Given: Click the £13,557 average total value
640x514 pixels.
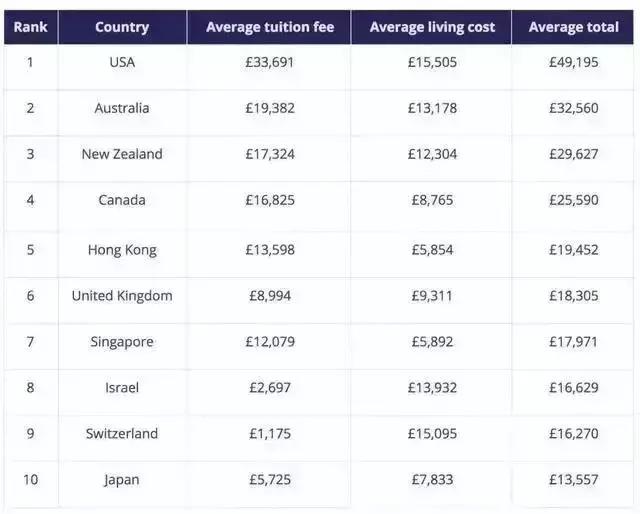Looking at the screenshot, I should point(573,480).
